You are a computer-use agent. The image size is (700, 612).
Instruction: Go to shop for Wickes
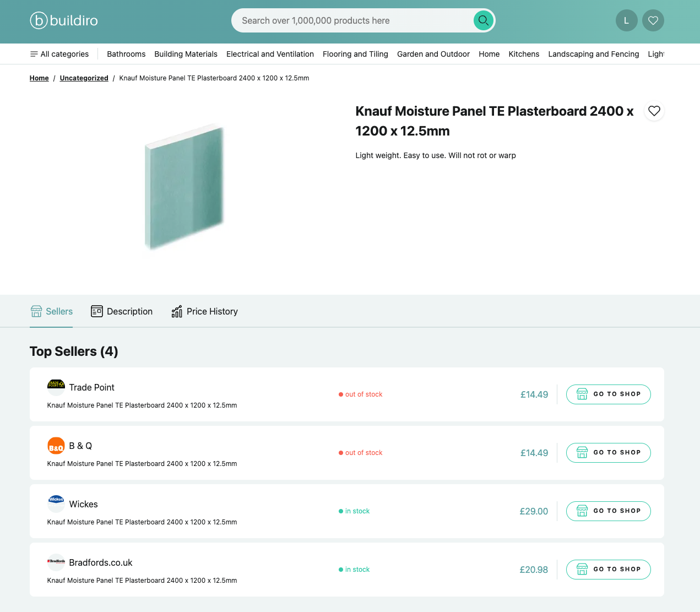[608, 511]
